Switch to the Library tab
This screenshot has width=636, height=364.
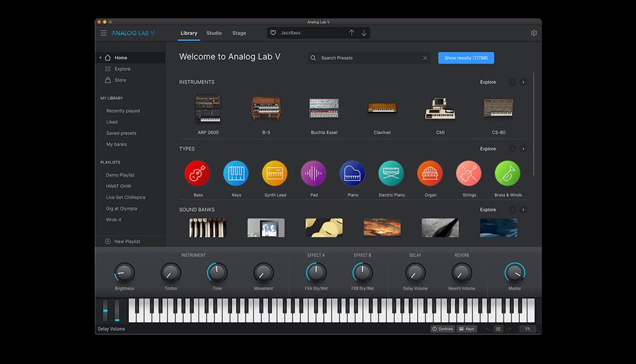[189, 33]
